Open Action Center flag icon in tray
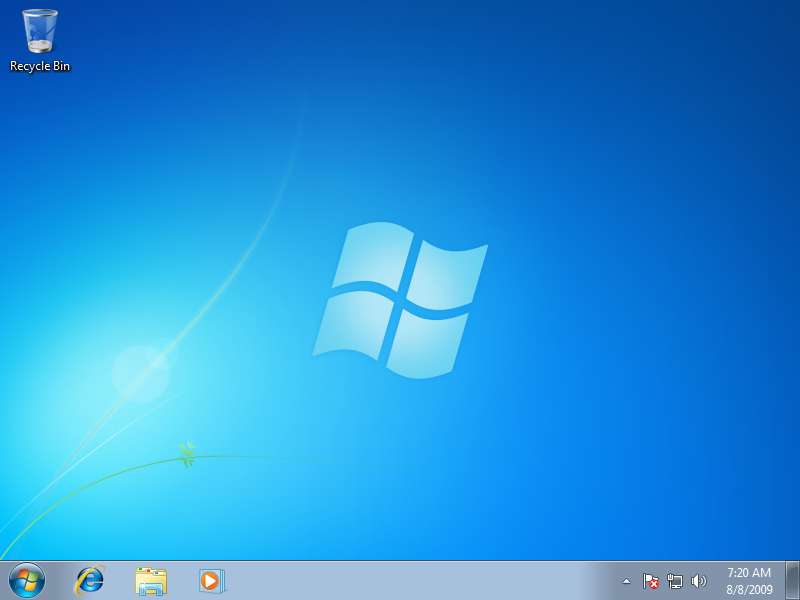Viewport: 800px width, 600px height. coord(650,581)
